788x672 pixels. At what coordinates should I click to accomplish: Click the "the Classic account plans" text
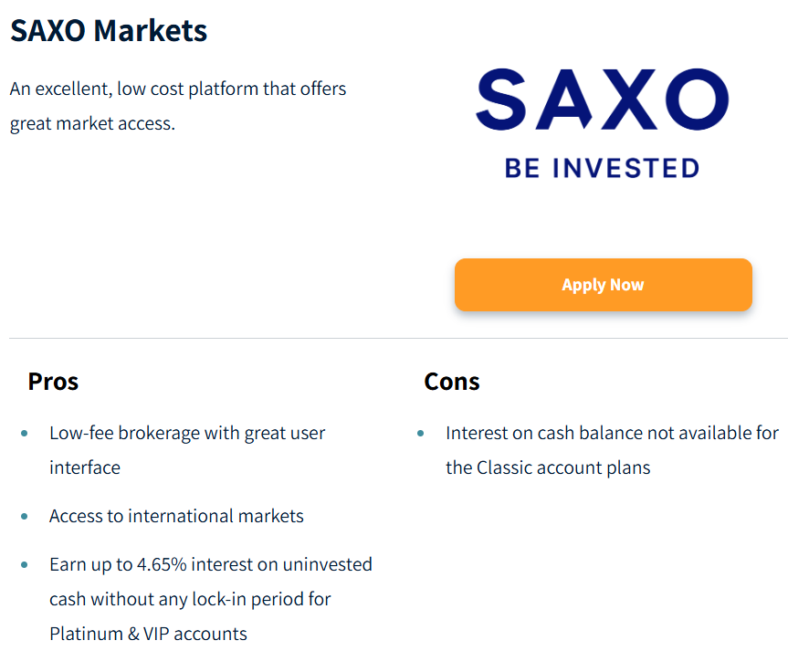548,467
